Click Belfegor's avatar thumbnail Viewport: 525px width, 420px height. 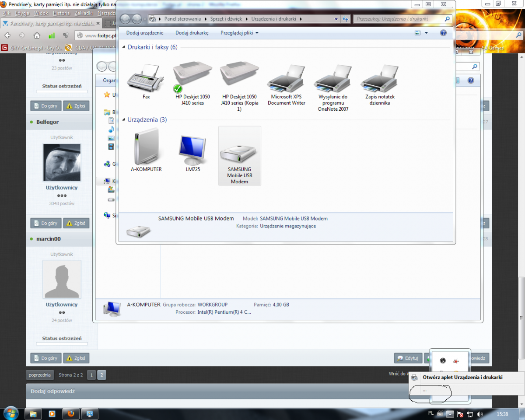(62, 162)
